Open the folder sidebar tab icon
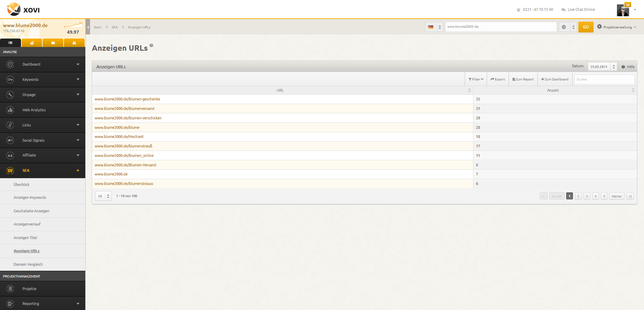The height and width of the screenshot is (310, 644). pos(53,43)
